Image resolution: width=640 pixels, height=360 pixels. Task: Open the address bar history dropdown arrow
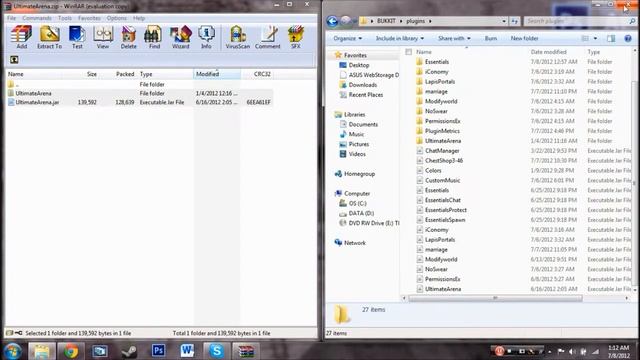[x=504, y=21]
